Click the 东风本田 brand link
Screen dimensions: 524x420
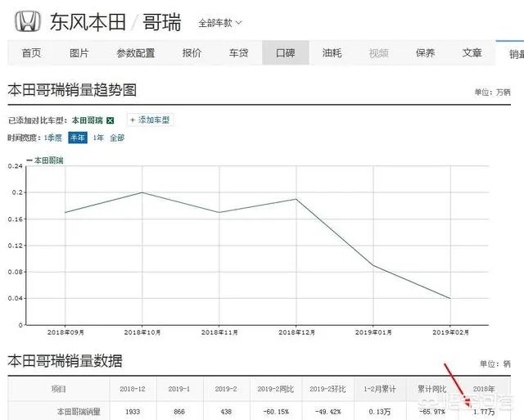(88, 22)
